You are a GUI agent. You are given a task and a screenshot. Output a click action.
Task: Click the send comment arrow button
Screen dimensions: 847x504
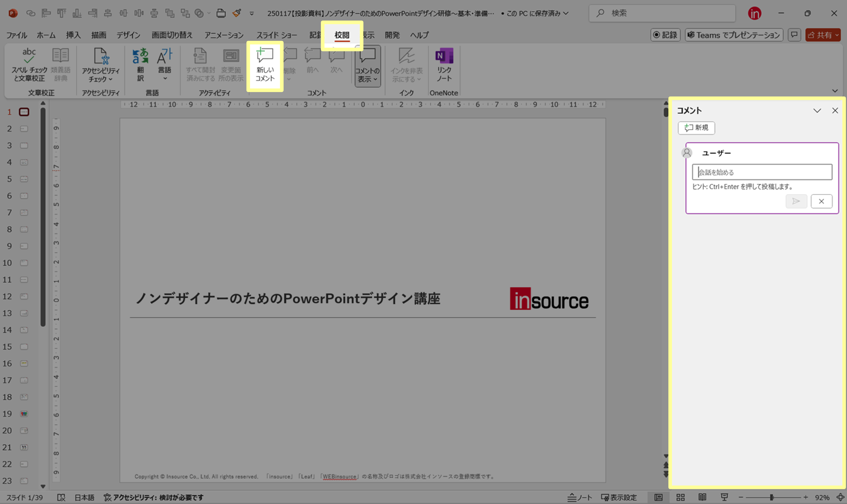[796, 201]
